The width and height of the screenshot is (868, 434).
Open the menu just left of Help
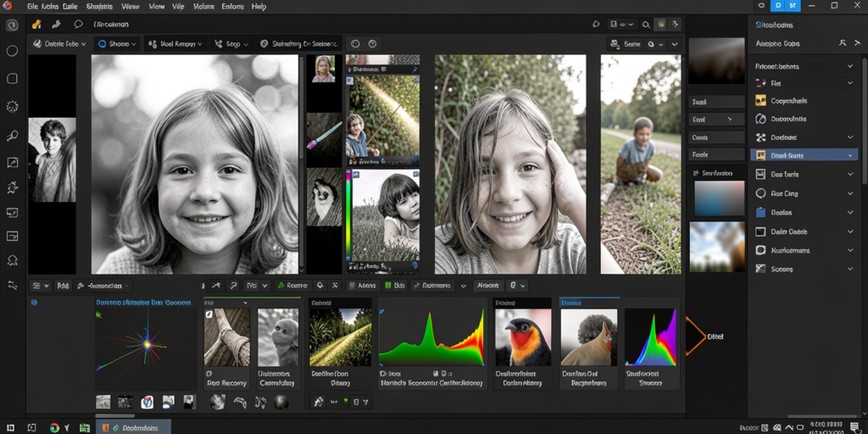point(232,7)
